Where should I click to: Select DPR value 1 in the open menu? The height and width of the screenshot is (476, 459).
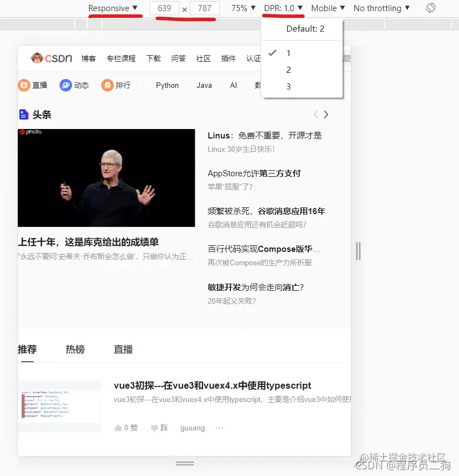[288, 53]
